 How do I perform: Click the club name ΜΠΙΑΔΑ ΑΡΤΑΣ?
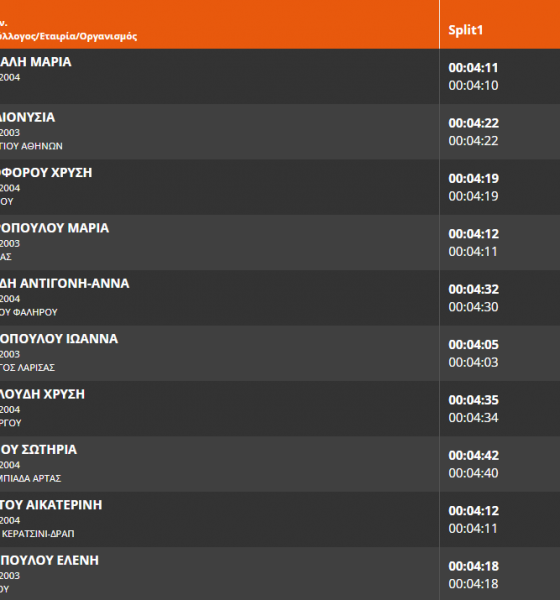tap(31, 478)
